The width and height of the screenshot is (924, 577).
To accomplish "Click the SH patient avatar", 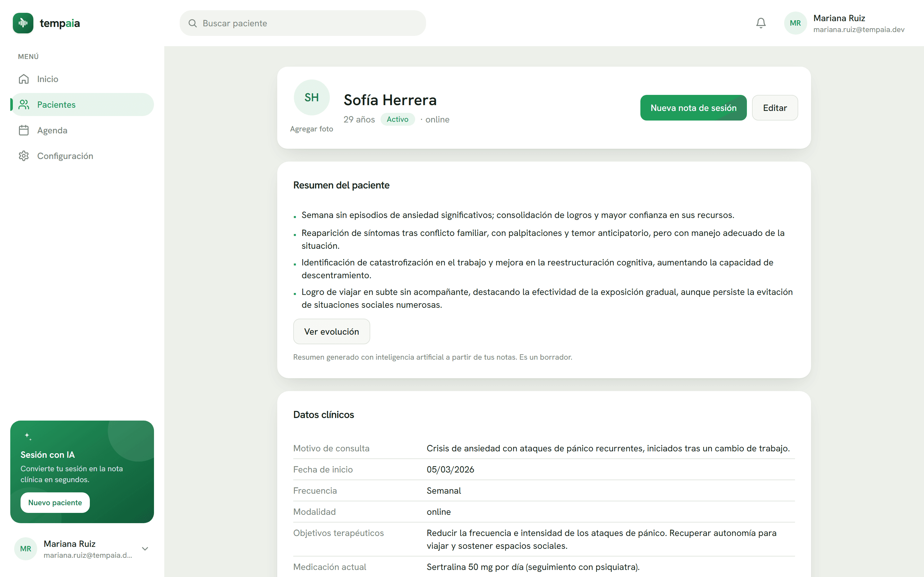I will (312, 97).
